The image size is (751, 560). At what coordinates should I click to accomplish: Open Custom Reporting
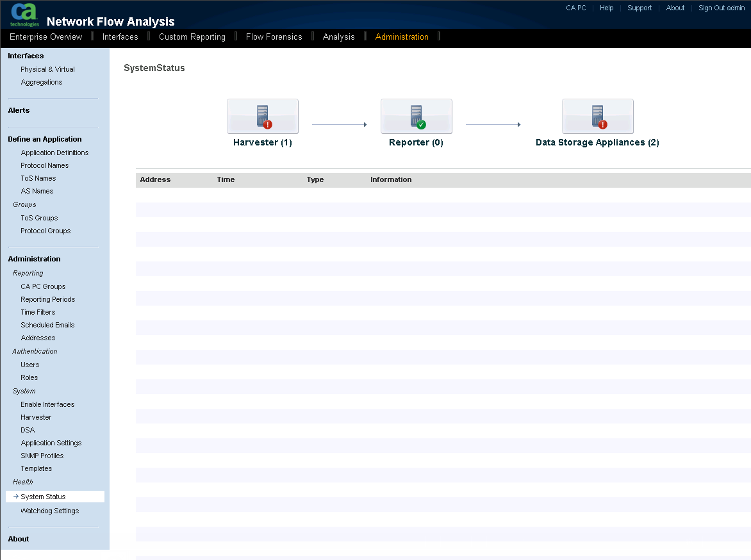click(192, 37)
